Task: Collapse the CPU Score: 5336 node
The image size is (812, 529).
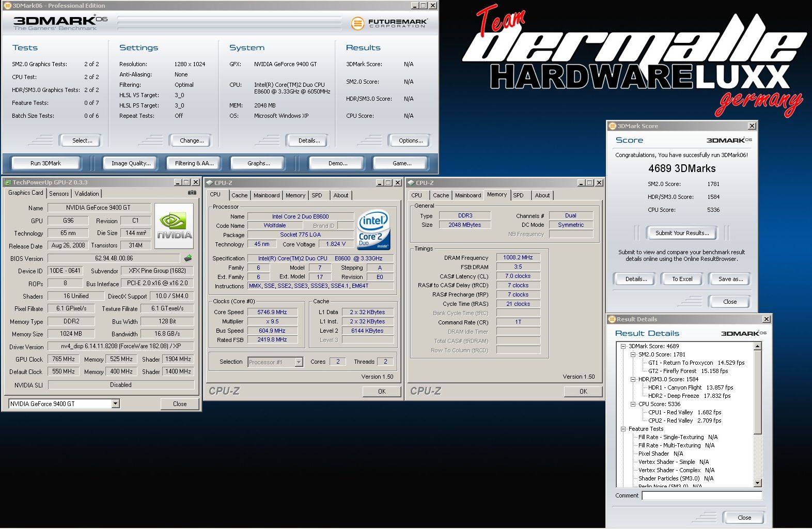Action: [x=633, y=404]
